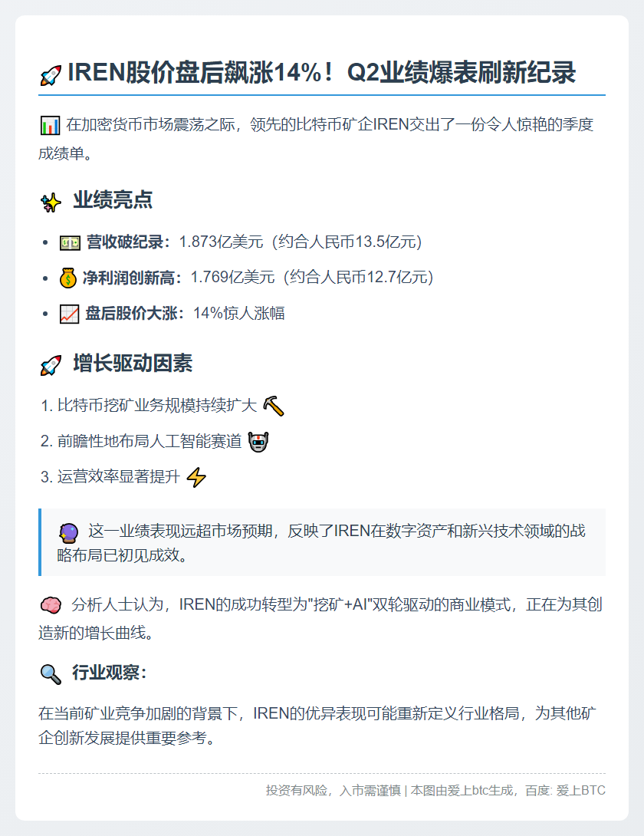Screen dimensions: 644x836
Task: Click the money bag emoji before 净利润创新高
Action: click(68, 278)
